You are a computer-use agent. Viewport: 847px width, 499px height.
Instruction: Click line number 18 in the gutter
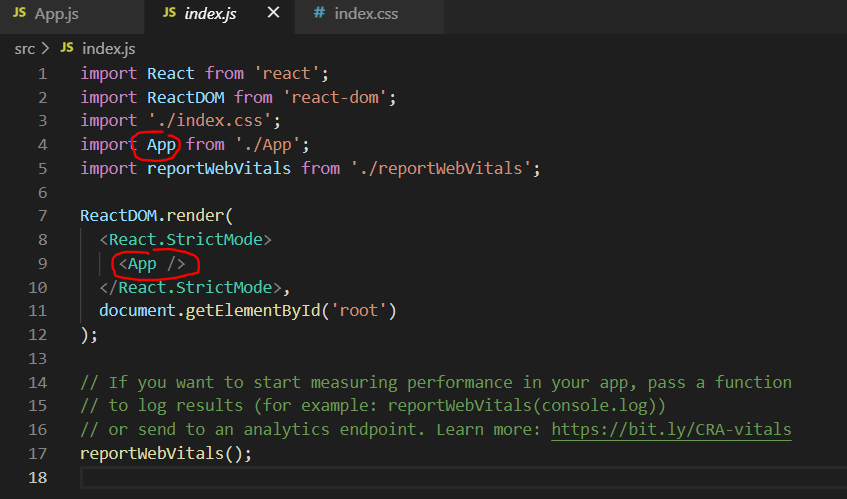pyautogui.click(x=38, y=478)
